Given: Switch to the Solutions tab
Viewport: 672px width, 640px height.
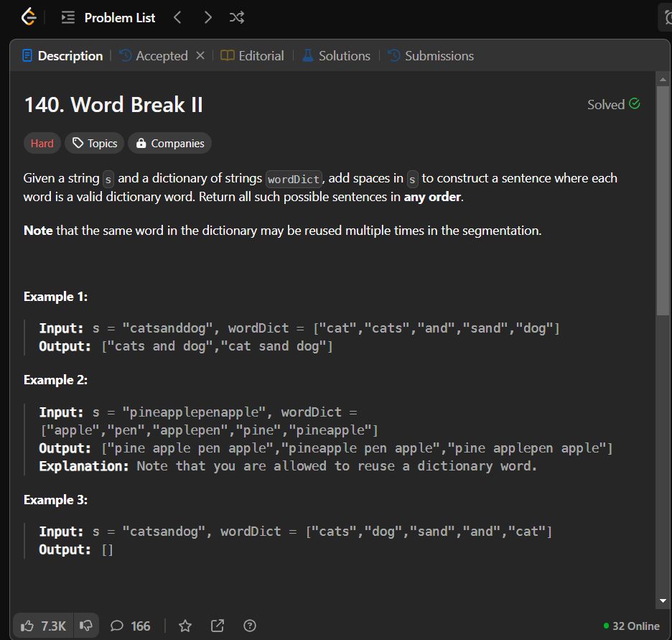Looking at the screenshot, I should coord(336,56).
